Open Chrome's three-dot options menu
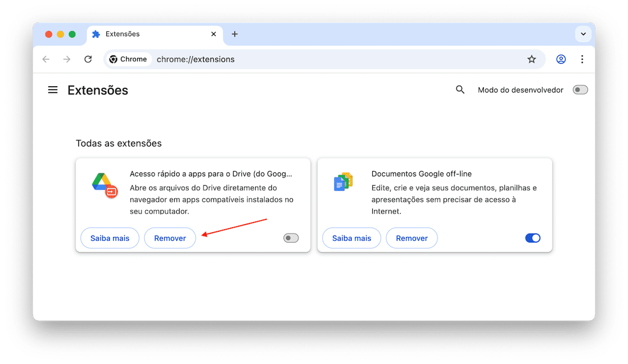Viewport: 628px width, 364px height. 582,59
